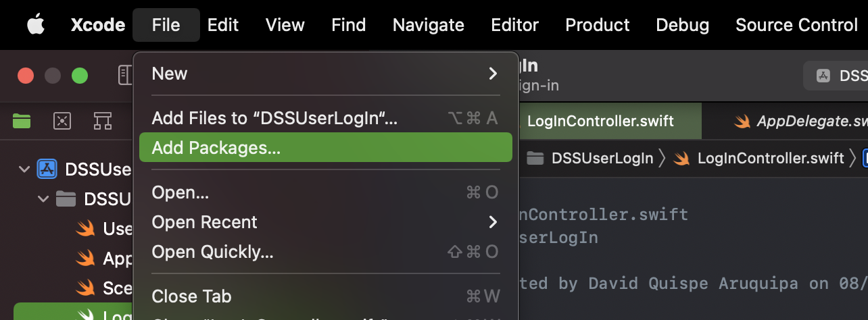Switch to the Symbol navigator icon
Image resolution: width=868 pixels, height=320 pixels.
tap(103, 121)
